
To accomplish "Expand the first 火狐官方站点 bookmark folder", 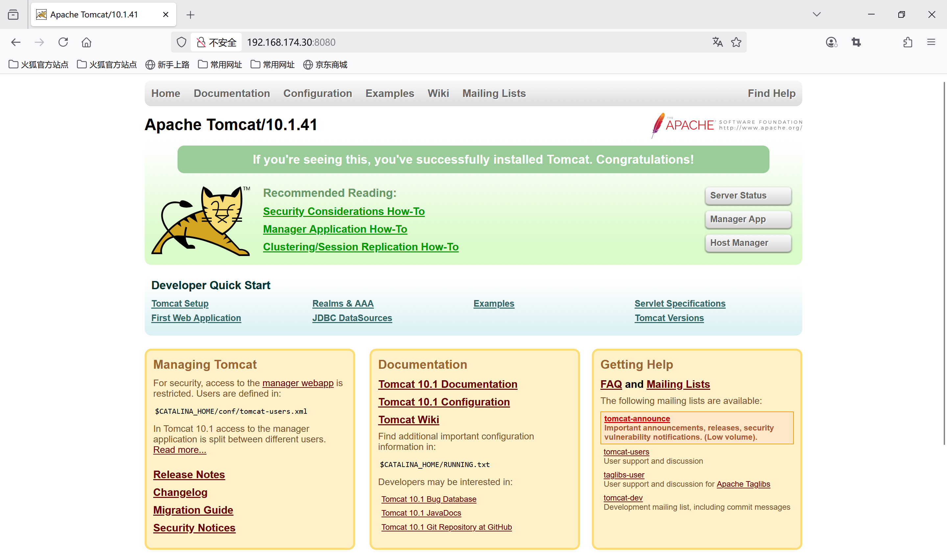I will [x=38, y=64].
